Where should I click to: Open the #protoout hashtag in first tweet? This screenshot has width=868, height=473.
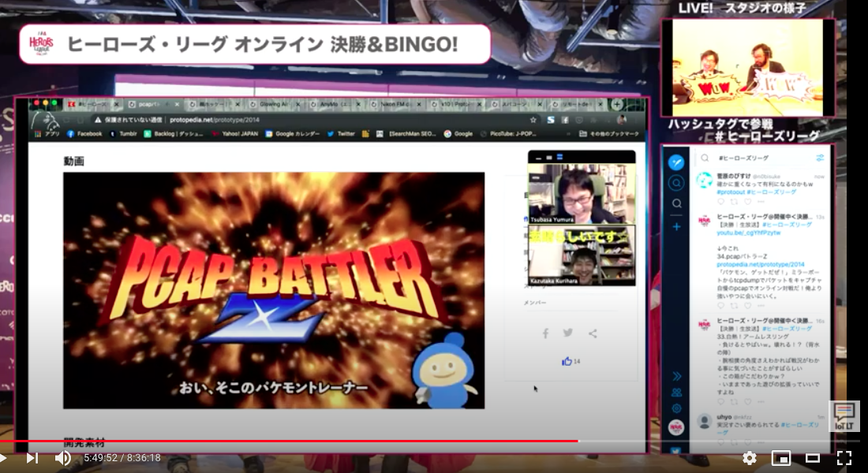pyautogui.click(x=730, y=192)
